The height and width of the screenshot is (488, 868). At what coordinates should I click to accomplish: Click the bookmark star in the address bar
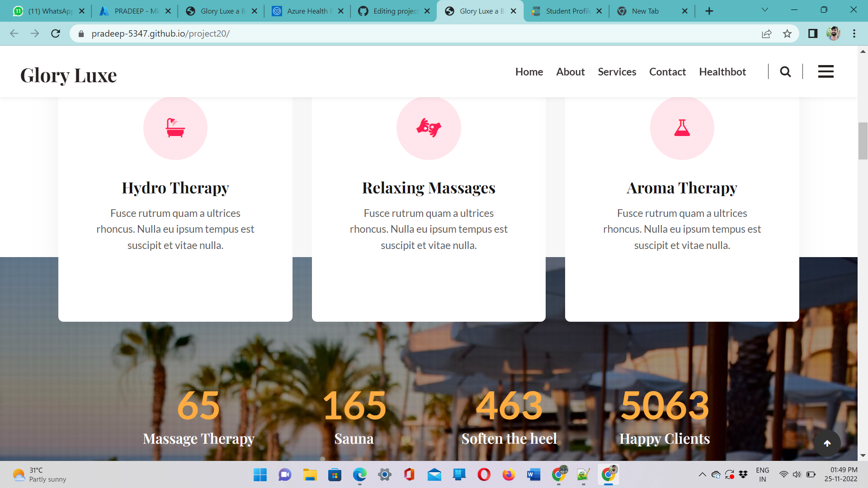[788, 33]
